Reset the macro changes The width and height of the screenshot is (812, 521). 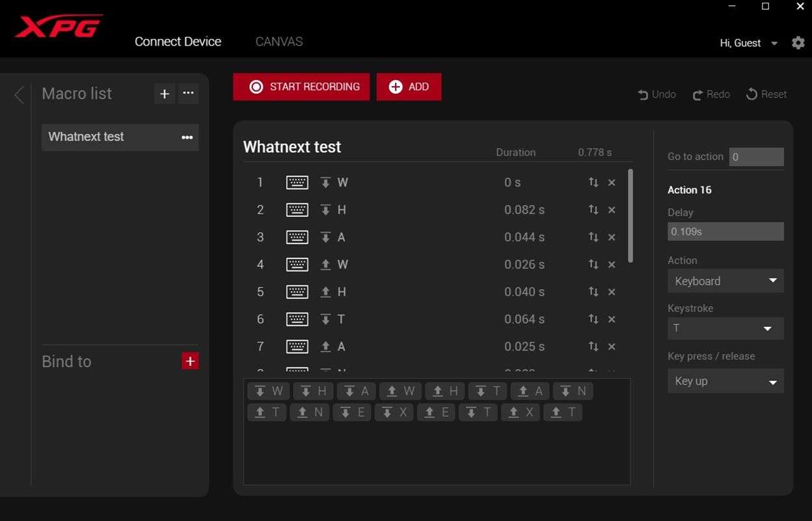click(x=766, y=94)
